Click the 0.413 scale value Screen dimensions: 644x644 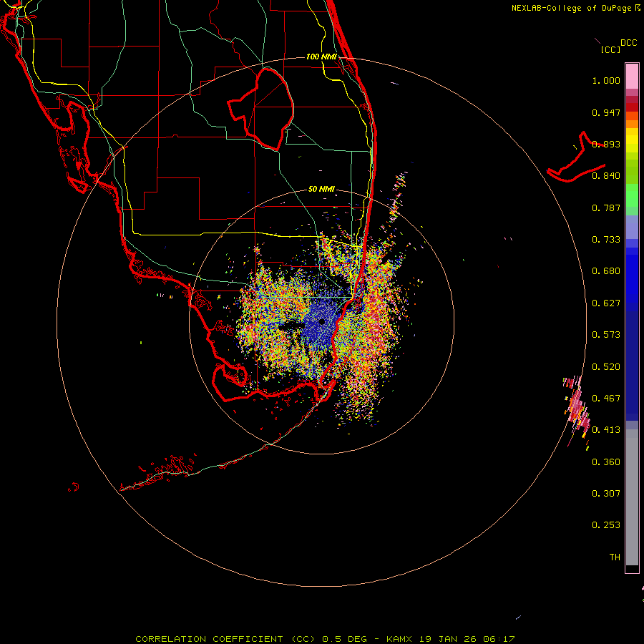click(x=606, y=430)
